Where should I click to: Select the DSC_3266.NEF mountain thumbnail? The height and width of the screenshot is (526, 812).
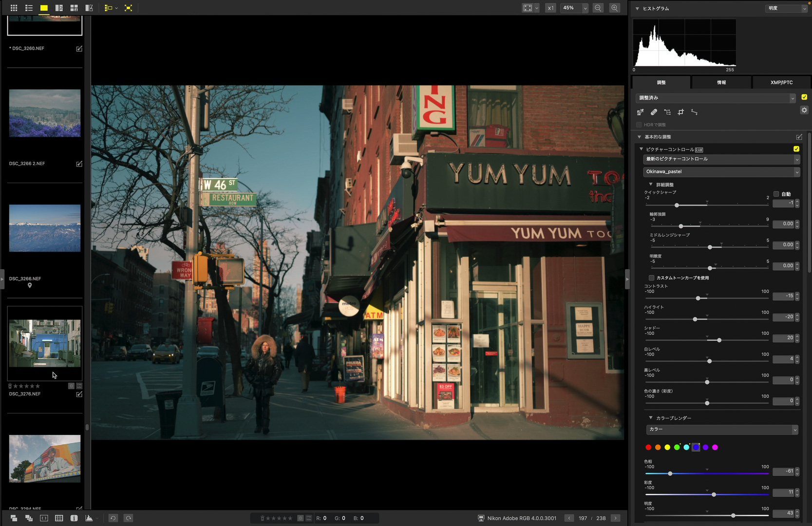pyautogui.click(x=45, y=228)
